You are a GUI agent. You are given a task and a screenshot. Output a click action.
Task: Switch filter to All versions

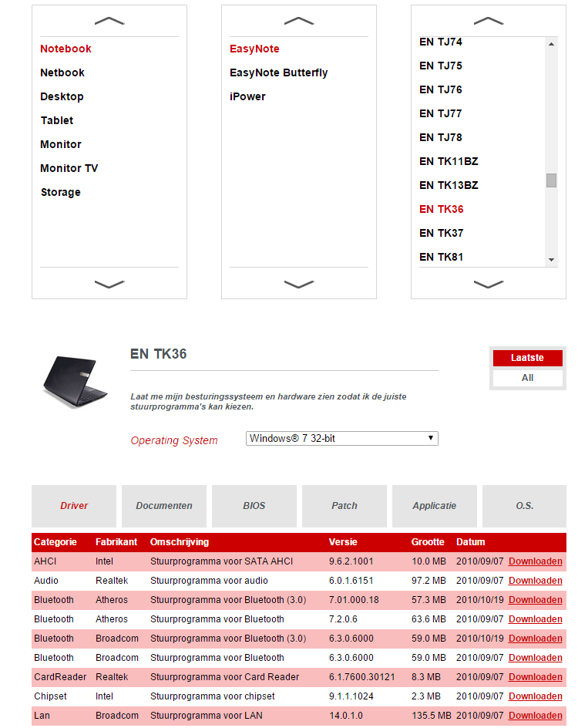527,378
